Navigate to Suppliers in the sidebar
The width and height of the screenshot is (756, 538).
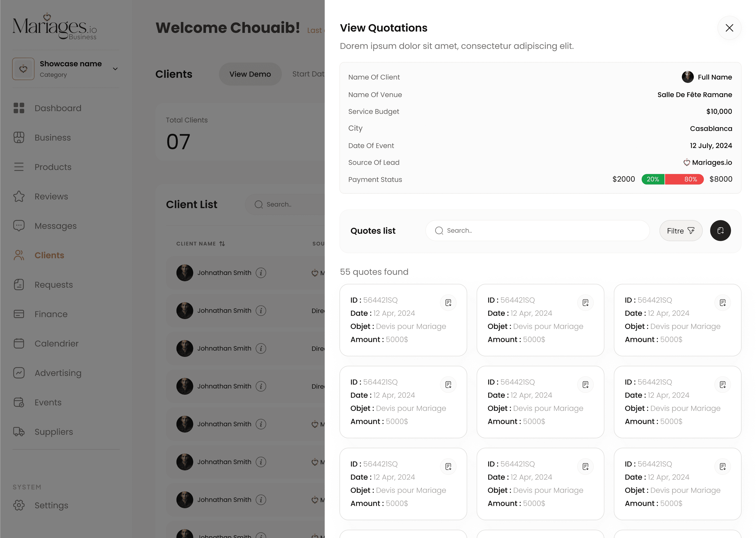[x=54, y=432]
